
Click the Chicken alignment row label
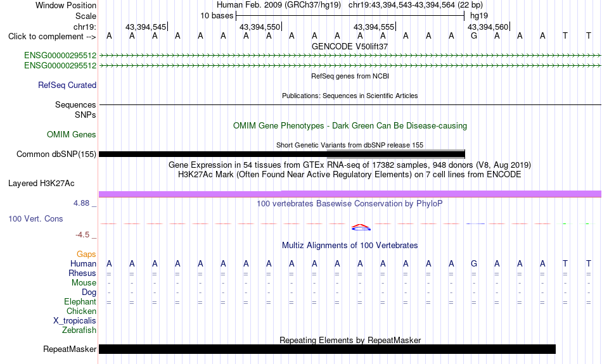click(81, 311)
